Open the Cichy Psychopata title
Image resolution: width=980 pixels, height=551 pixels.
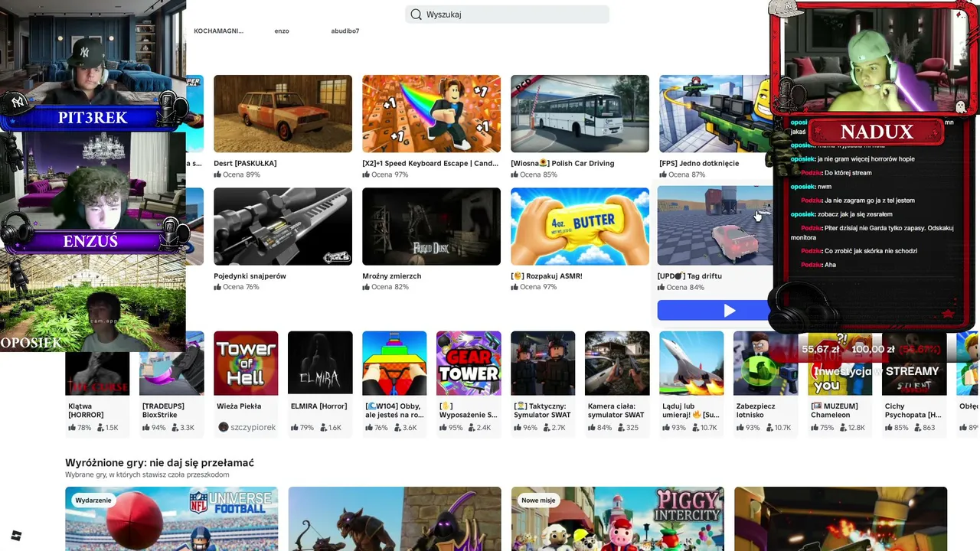coord(912,411)
